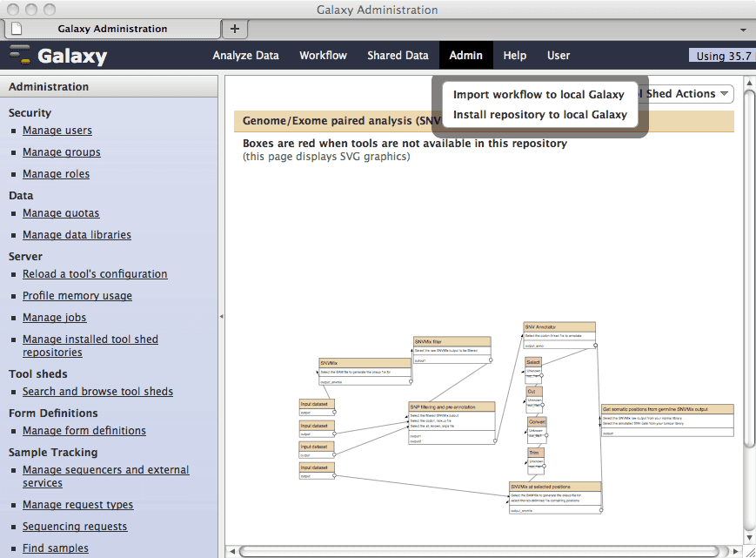756x558 pixels.
Task: Select the SNV Annotator workflow node
Action: coord(559,327)
